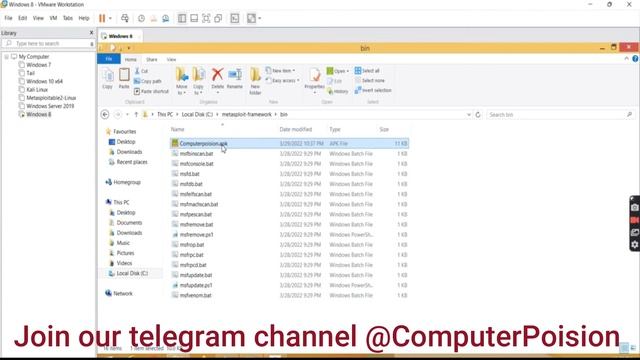Click Select all in ribbon
Image resolution: width=640 pixels, height=360 pixels.
pos(367,71)
